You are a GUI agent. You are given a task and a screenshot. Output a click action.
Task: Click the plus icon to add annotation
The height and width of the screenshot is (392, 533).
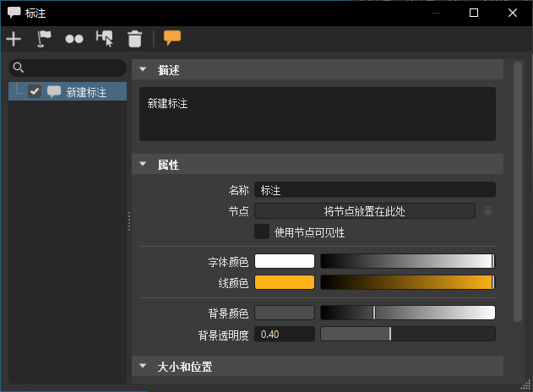(x=14, y=39)
